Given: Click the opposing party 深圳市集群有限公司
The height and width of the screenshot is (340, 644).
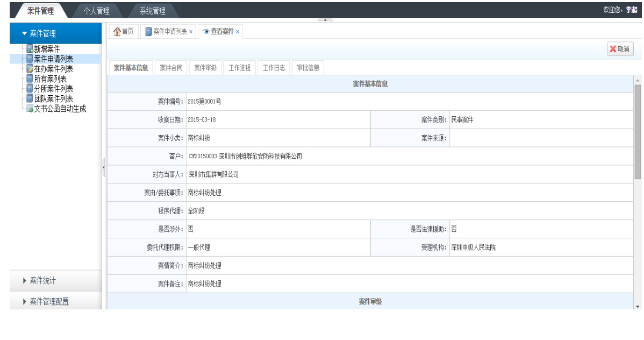Looking at the screenshot, I should coord(213,174).
